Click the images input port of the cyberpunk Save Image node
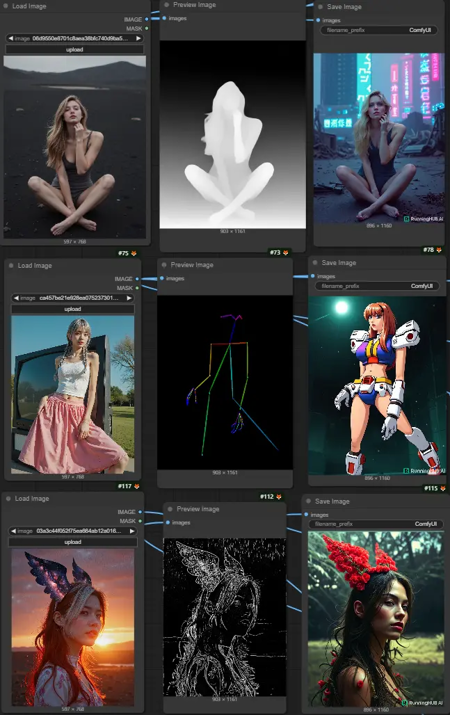The width and height of the screenshot is (450, 715). click(x=318, y=20)
